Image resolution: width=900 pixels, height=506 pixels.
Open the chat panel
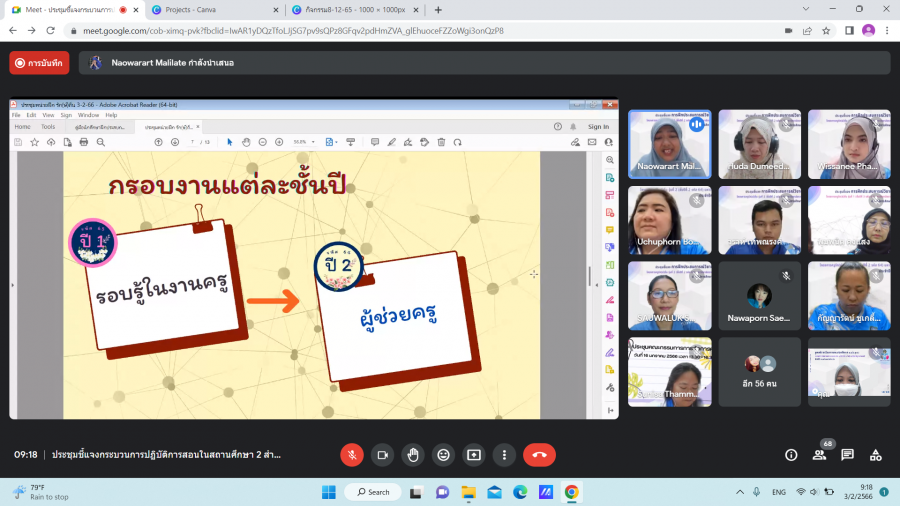coord(848,455)
